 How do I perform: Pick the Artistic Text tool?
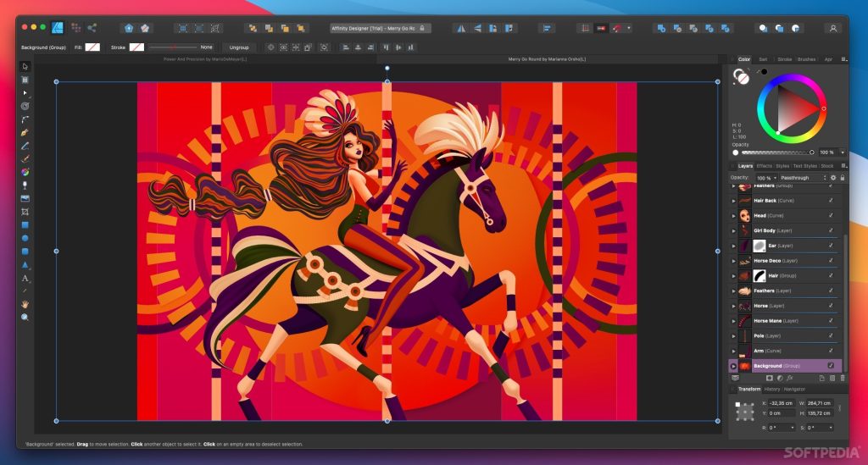click(25, 278)
